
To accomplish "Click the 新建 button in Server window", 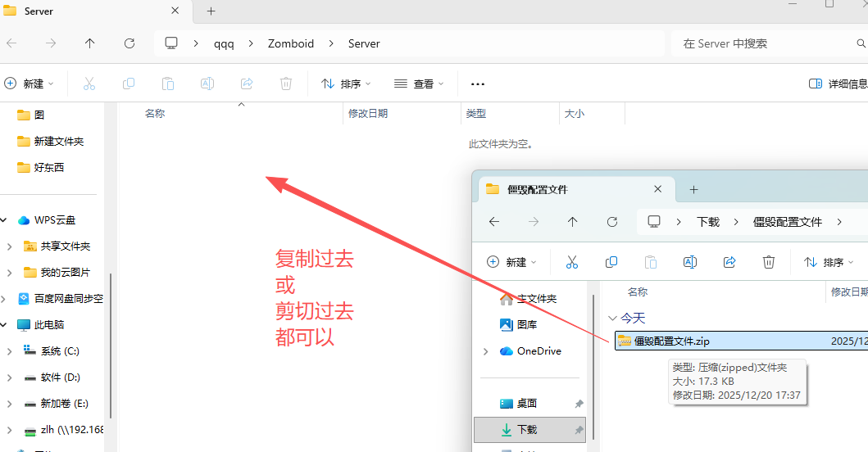I will [29, 84].
